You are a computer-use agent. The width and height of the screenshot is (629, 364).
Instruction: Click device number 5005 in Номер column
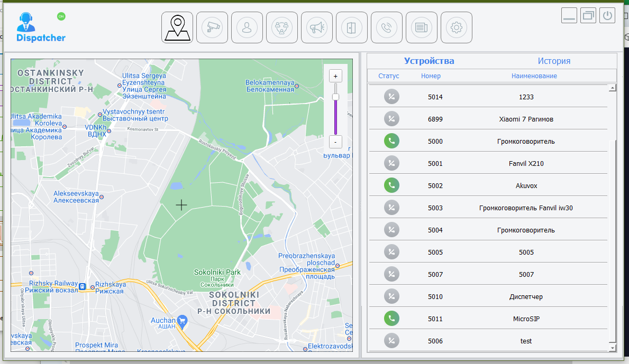click(x=435, y=253)
